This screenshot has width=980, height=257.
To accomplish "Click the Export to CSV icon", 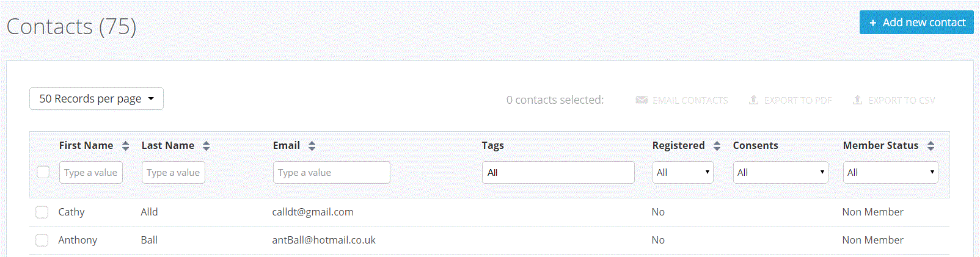I will coord(857,100).
